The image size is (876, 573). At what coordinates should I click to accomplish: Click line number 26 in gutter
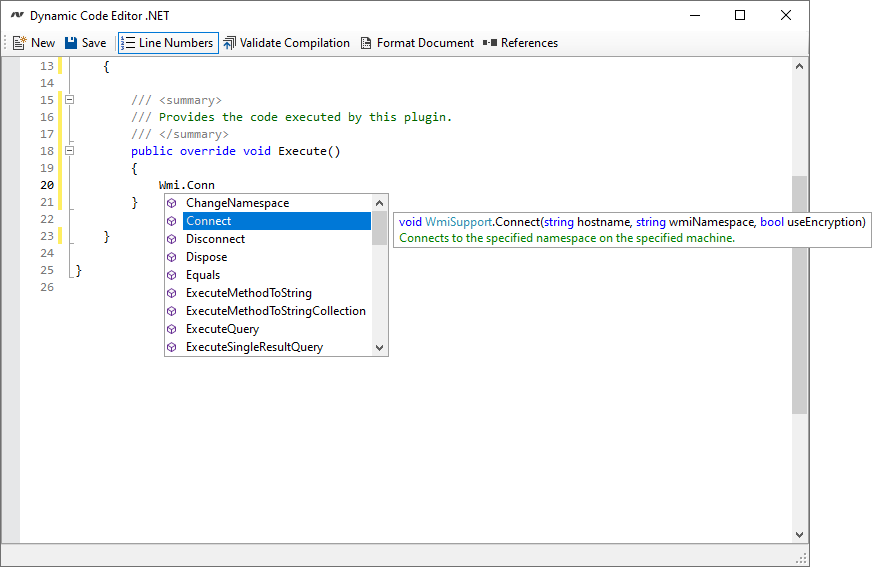click(x=47, y=288)
